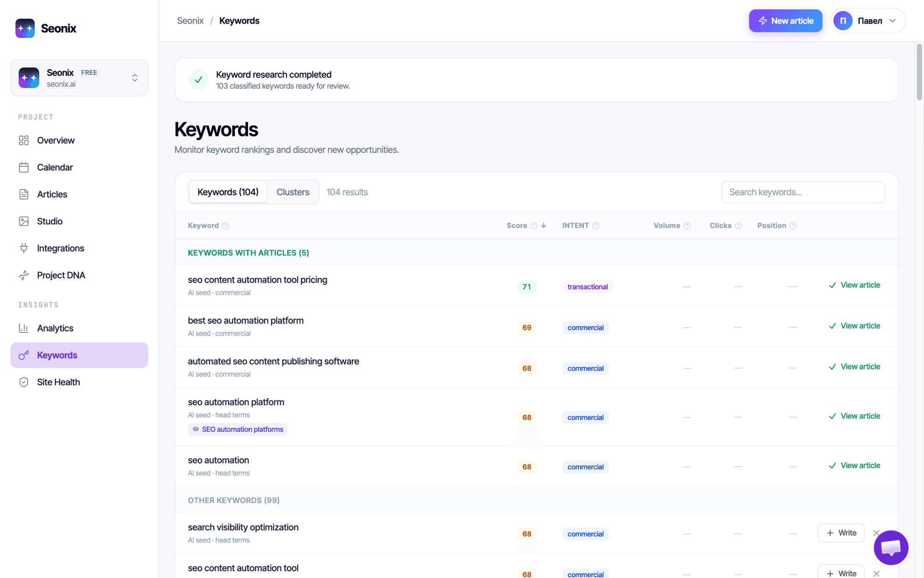Image resolution: width=924 pixels, height=578 pixels.
Task: View article for seo automation platform
Action: [x=854, y=416]
